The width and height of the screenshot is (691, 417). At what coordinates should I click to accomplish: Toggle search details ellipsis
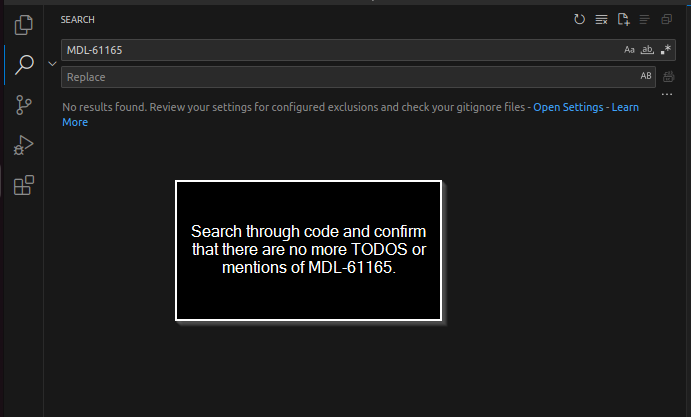coord(667,94)
